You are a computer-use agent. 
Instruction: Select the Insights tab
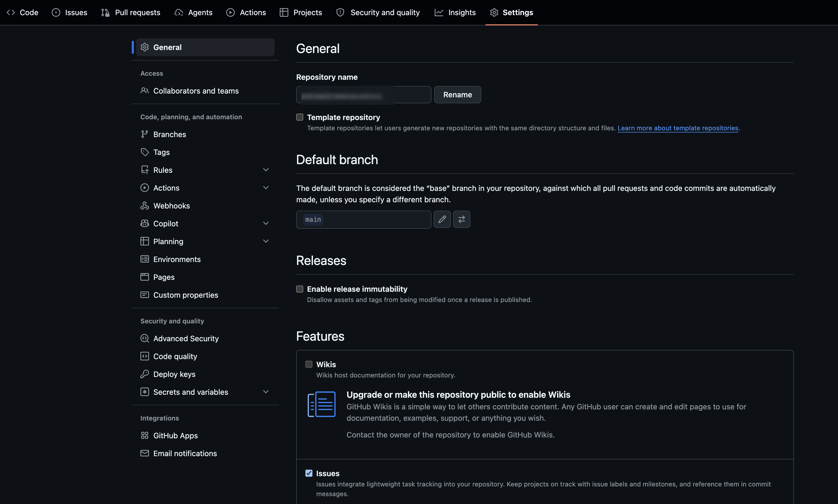point(455,12)
